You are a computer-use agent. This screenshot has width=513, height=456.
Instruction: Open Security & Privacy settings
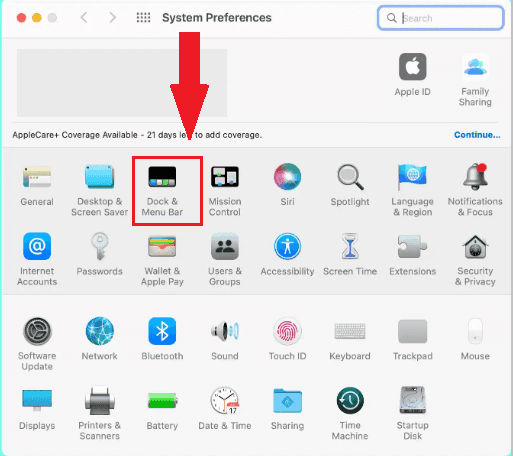(475, 247)
